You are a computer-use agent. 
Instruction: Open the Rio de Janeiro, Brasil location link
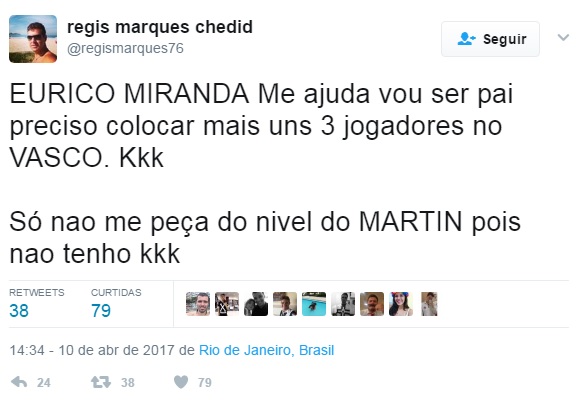[266, 350]
